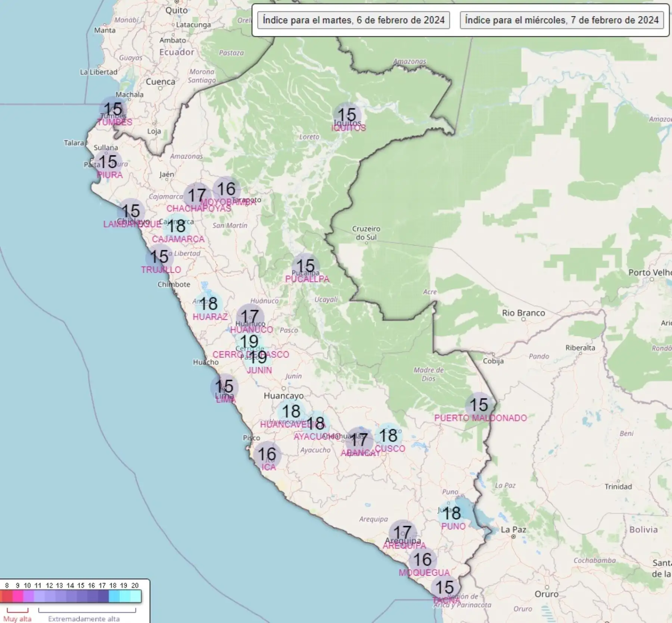Image resolution: width=672 pixels, height=623 pixels.
Task: Click the Abancay marker showing 17
Action: pos(359,440)
